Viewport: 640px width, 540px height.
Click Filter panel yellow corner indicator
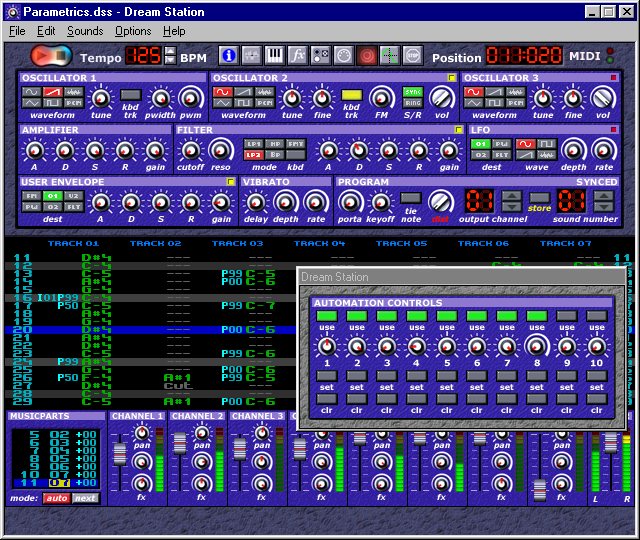[x=458, y=129]
